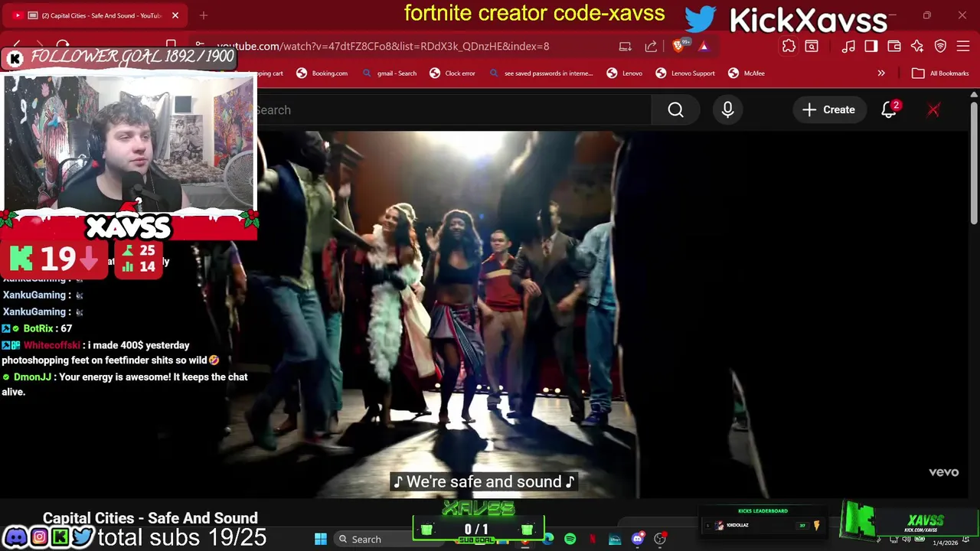Open Disney+ from the taskbar

click(x=615, y=540)
